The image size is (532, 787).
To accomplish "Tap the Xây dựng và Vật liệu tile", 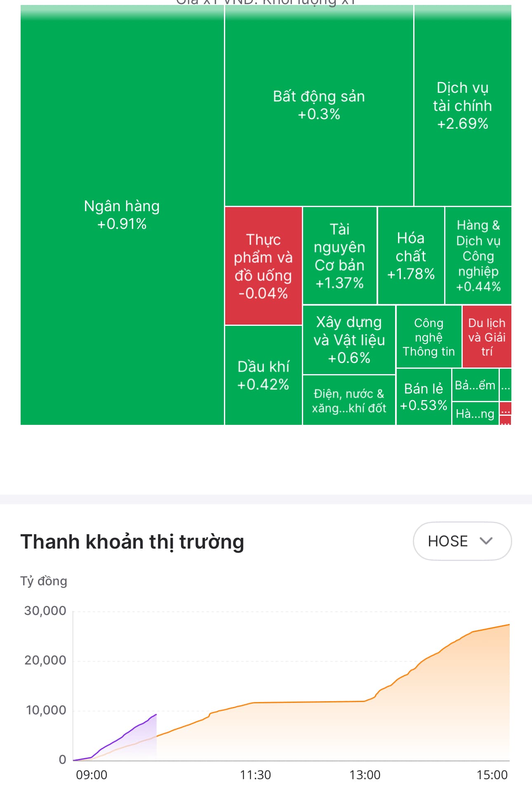I will 349,339.
